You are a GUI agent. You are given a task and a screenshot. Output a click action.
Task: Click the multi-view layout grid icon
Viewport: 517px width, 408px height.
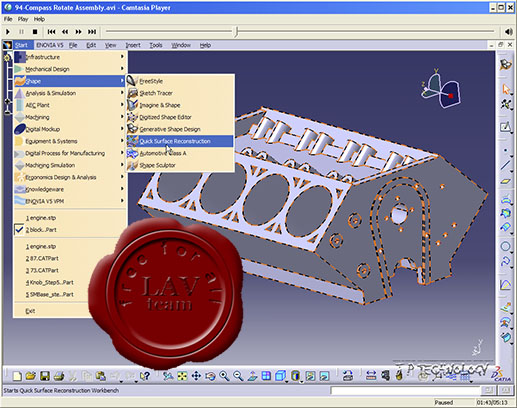pyautogui.click(x=266, y=376)
